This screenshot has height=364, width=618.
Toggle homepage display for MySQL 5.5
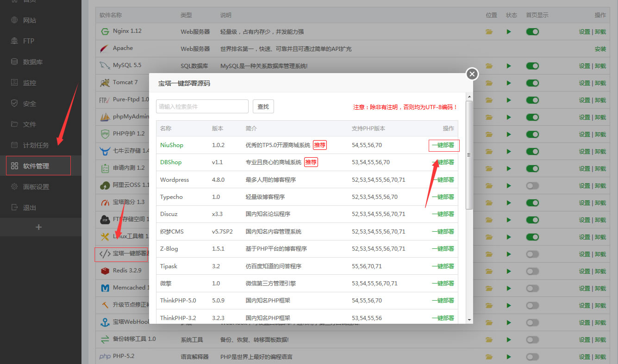click(533, 66)
